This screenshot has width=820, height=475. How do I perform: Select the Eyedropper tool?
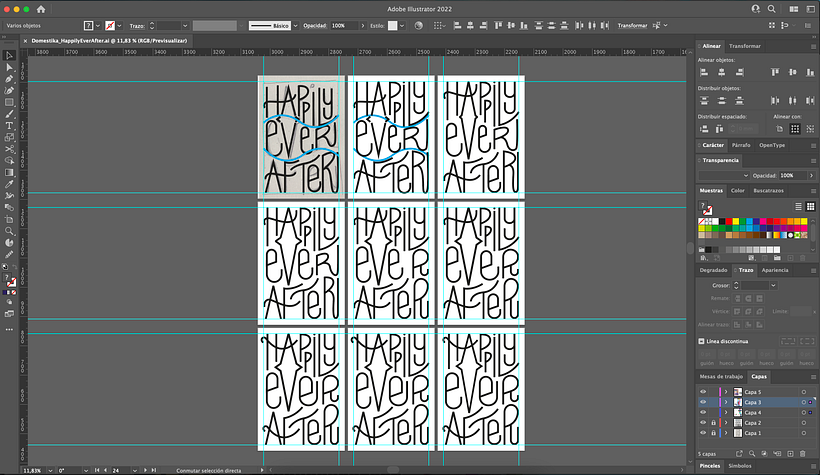[x=9, y=184]
